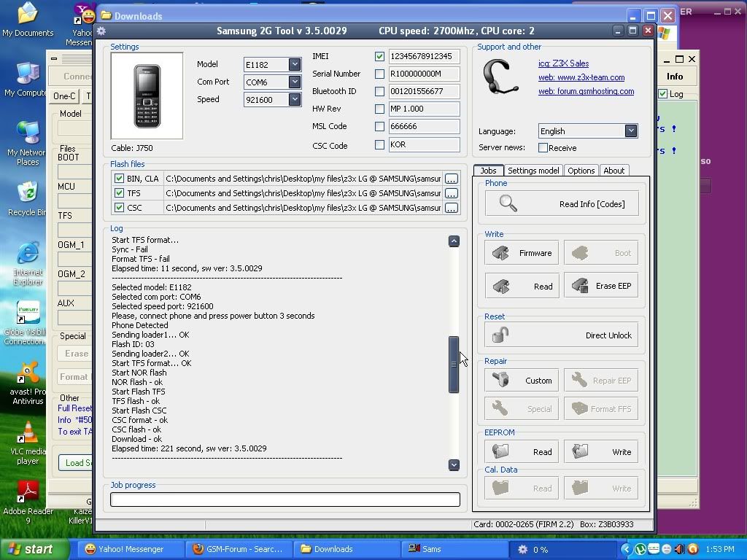This screenshot has width=747, height=560.
Task: Expand the Language dropdown
Action: (x=631, y=131)
